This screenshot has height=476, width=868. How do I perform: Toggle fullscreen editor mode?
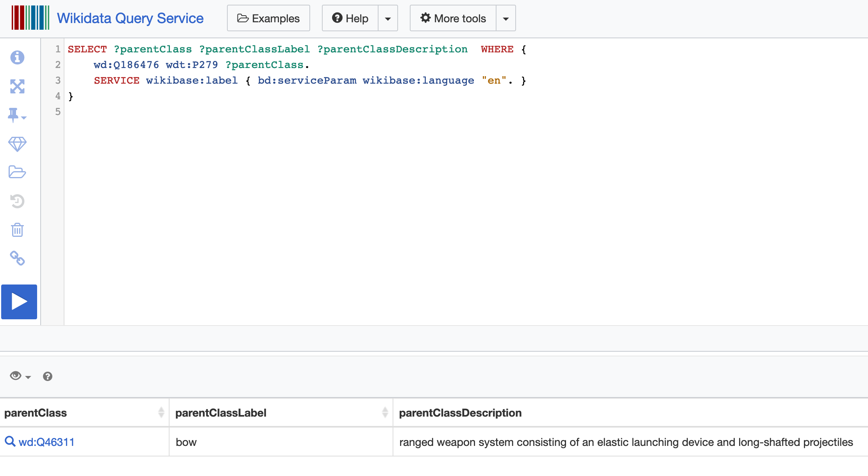pyautogui.click(x=17, y=87)
